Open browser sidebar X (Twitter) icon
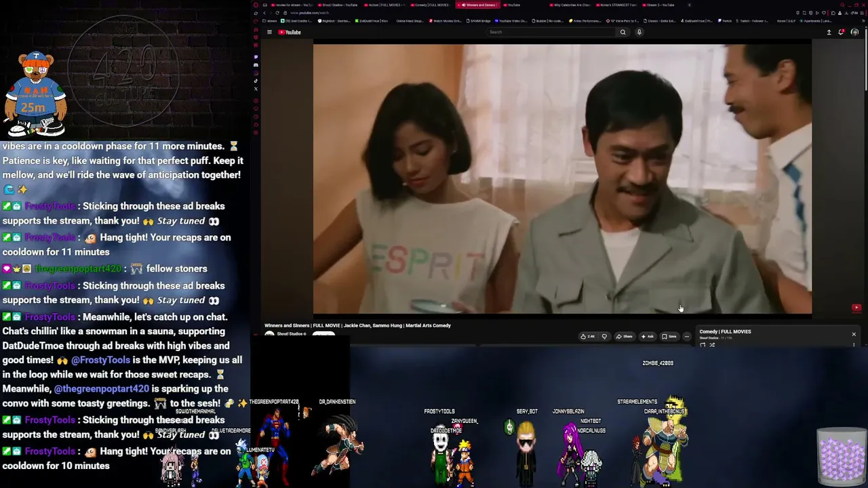868x488 pixels. (x=256, y=89)
